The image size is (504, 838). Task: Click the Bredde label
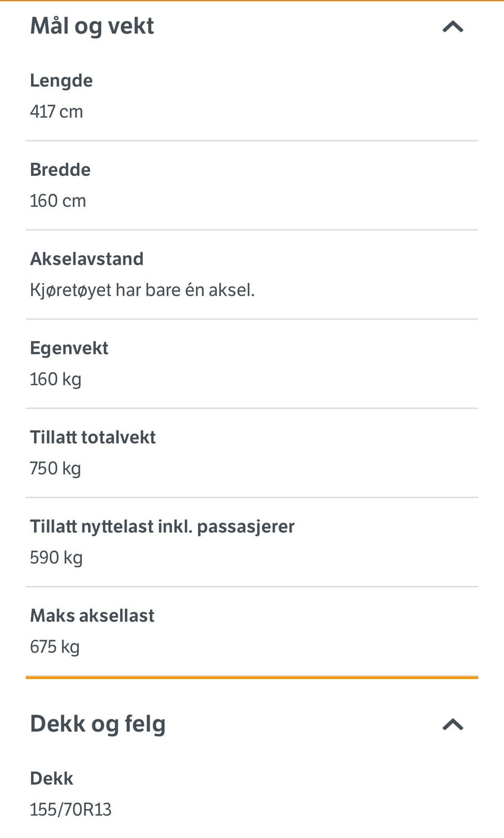[60, 170]
